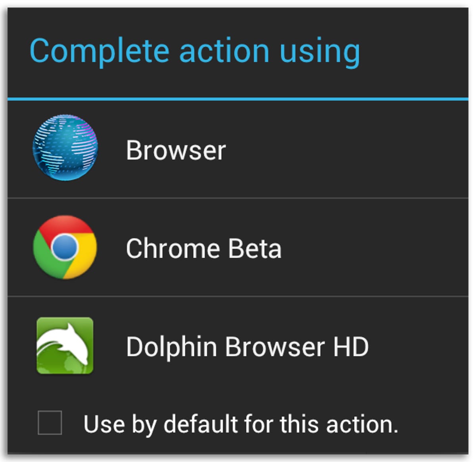Enable Use by default for this action
This screenshot has height=462, width=476.
point(50,423)
